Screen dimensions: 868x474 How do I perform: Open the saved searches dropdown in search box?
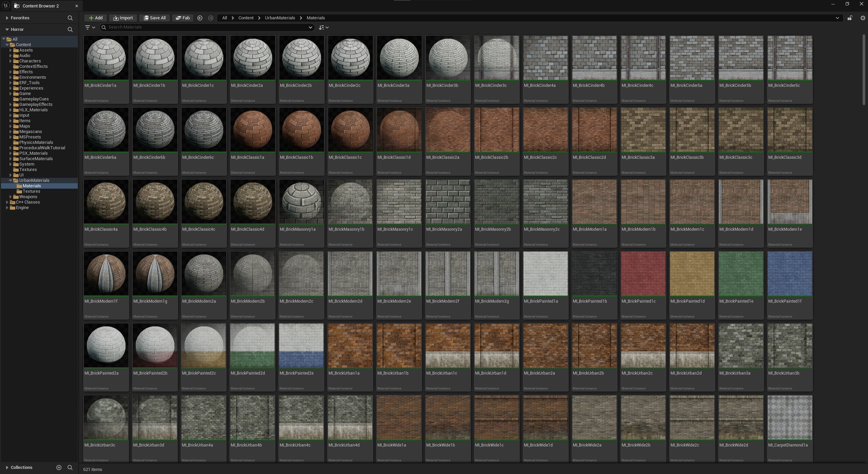click(310, 28)
